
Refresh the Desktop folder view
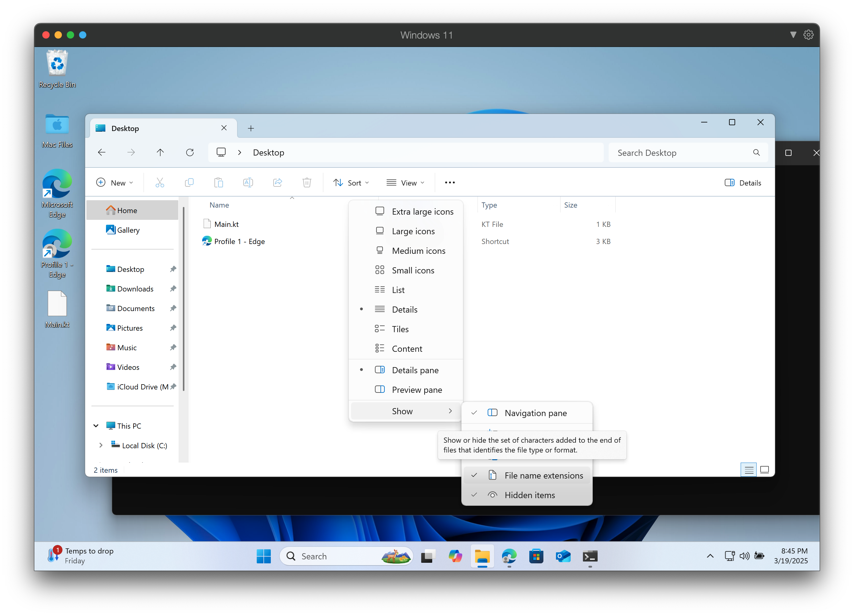[190, 152]
